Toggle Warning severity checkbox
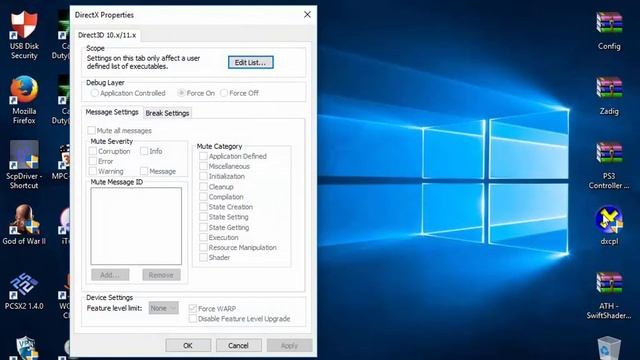 [x=93, y=171]
